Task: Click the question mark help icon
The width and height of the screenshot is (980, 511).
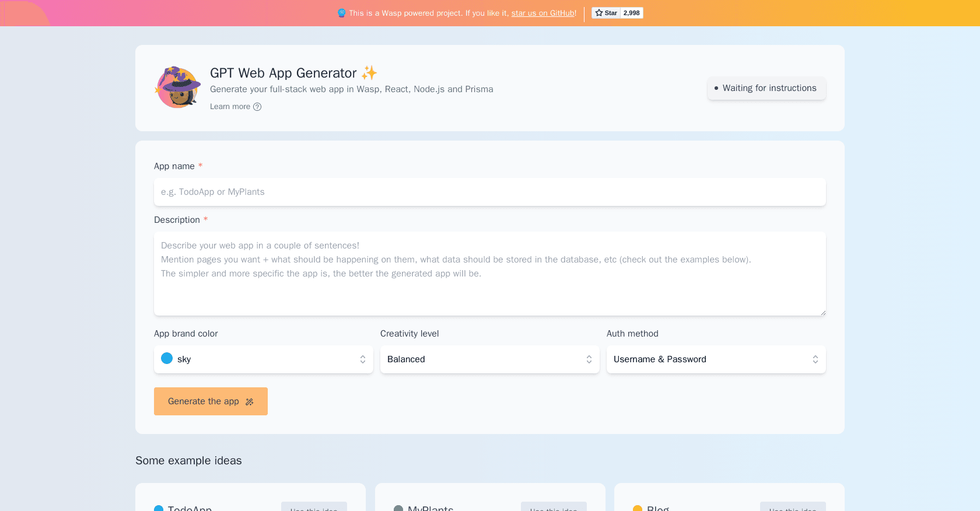Action: [x=257, y=107]
